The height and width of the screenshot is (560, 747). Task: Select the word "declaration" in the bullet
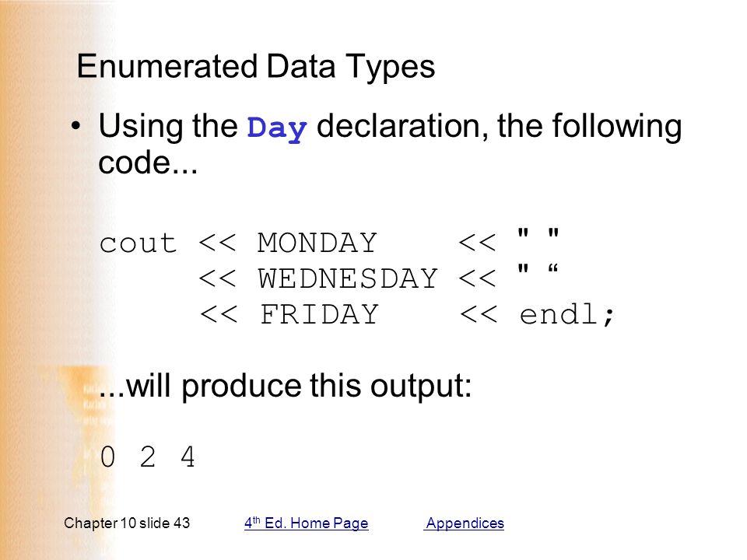coord(398,126)
